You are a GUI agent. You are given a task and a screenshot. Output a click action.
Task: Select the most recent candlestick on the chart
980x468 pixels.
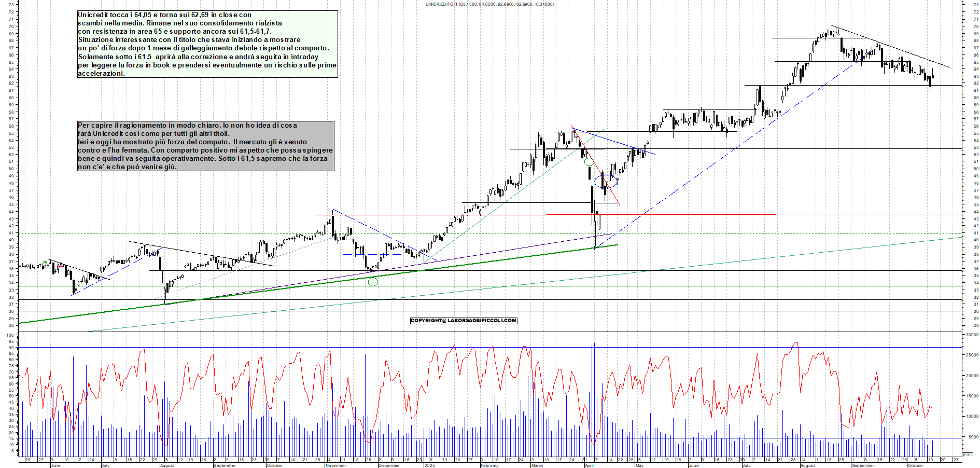click(932, 76)
